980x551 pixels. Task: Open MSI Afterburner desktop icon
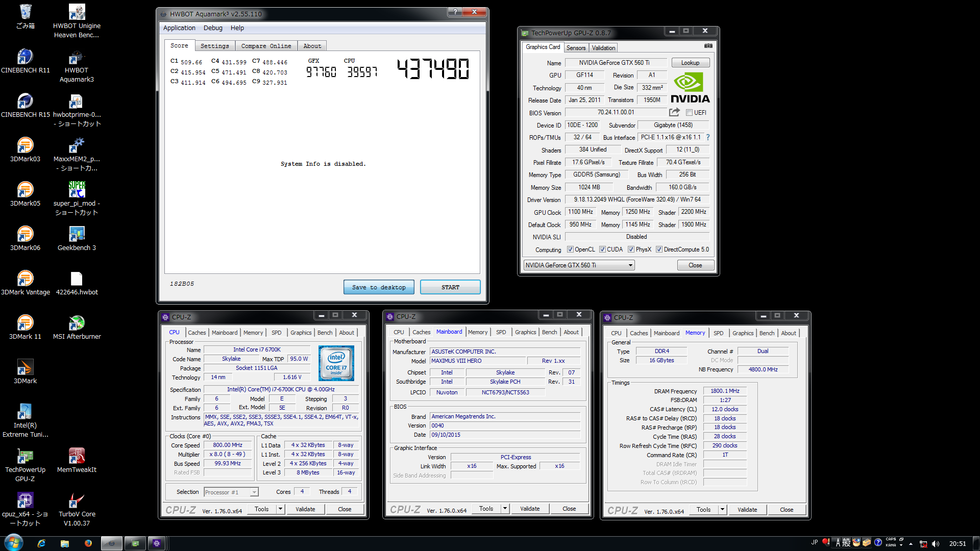(77, 327)
